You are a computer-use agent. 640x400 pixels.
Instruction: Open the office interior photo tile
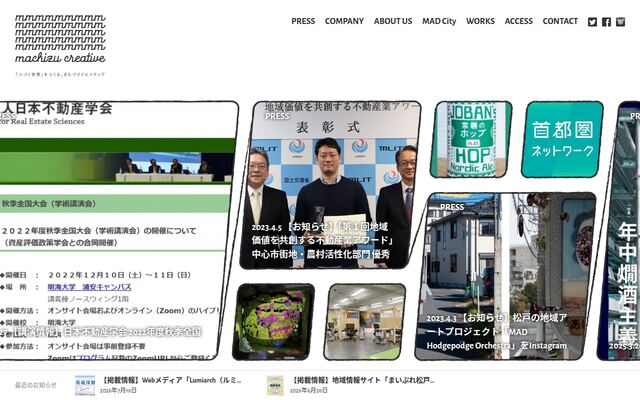point(365,322)
